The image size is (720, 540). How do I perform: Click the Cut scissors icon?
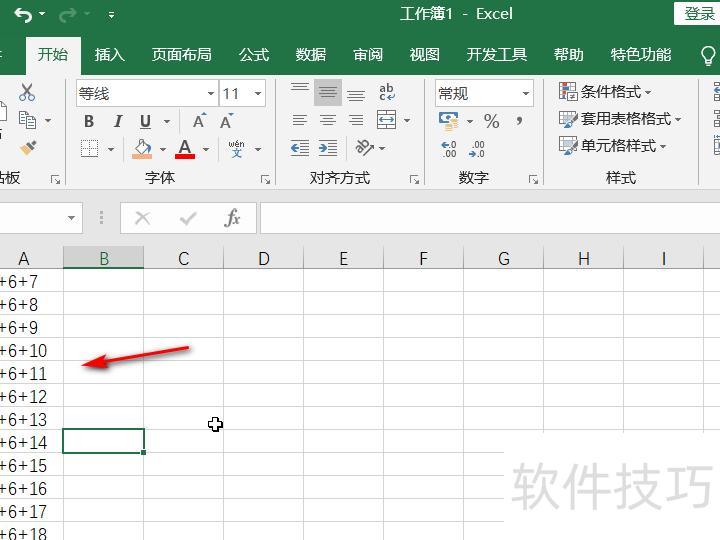tap(27, 92)
